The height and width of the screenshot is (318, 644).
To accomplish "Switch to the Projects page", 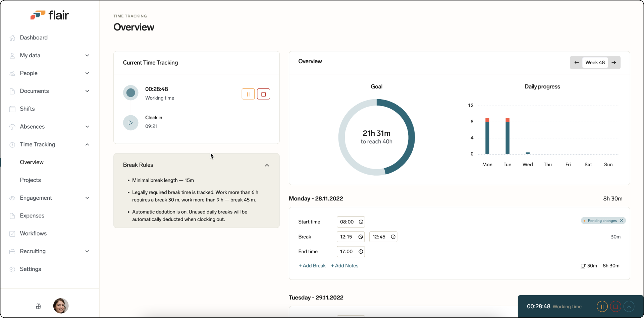I will 30,180.
